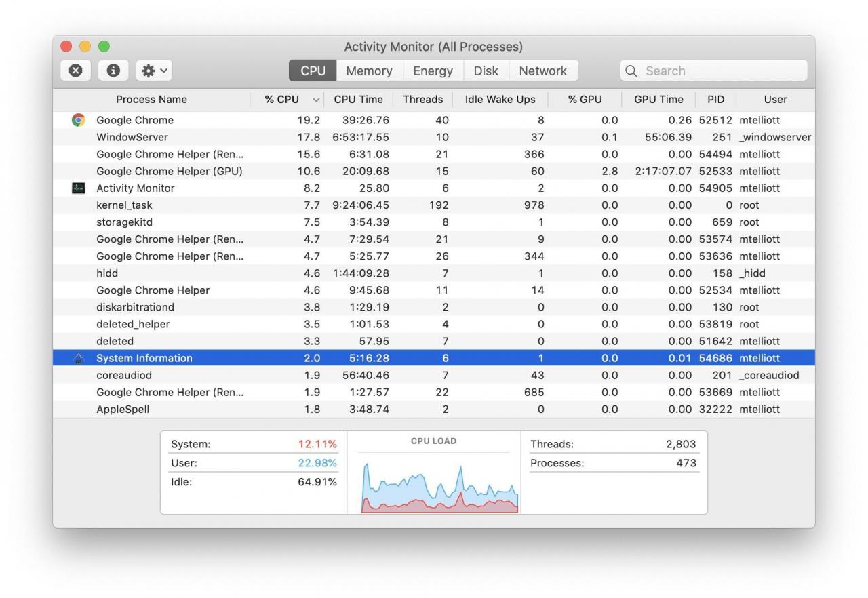Screen dimensions: 868x598
Task: Sort by the % GPU column
Action: (585, 99)
